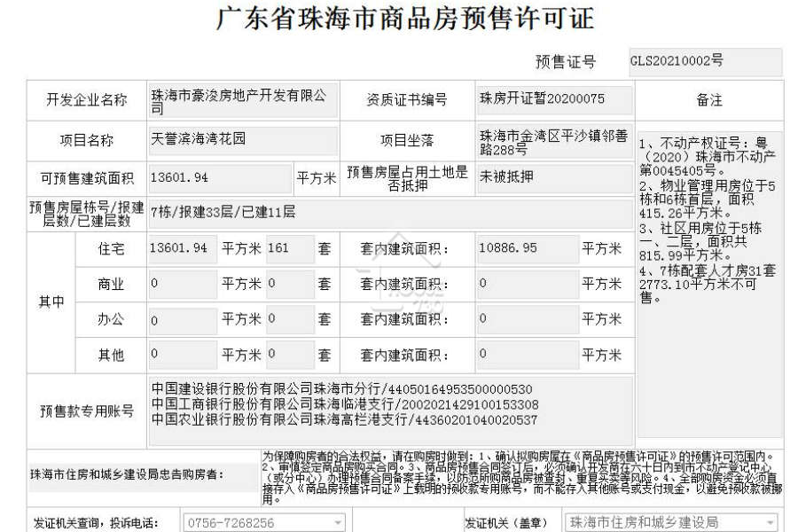This screenshot has height=532, width=798.
Task: Click the pre-sale permit number field GLS20210002号
Action: 706,62
